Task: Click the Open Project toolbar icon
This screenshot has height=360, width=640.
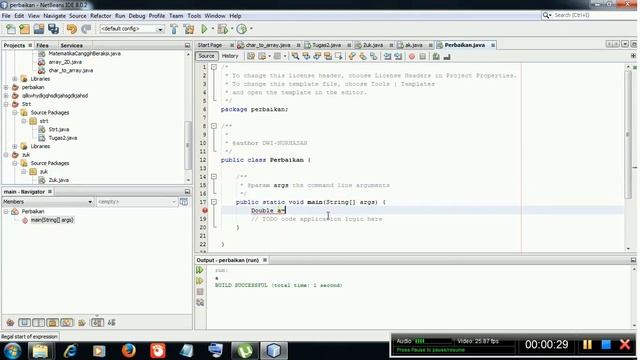Action: tap(39, 29)
